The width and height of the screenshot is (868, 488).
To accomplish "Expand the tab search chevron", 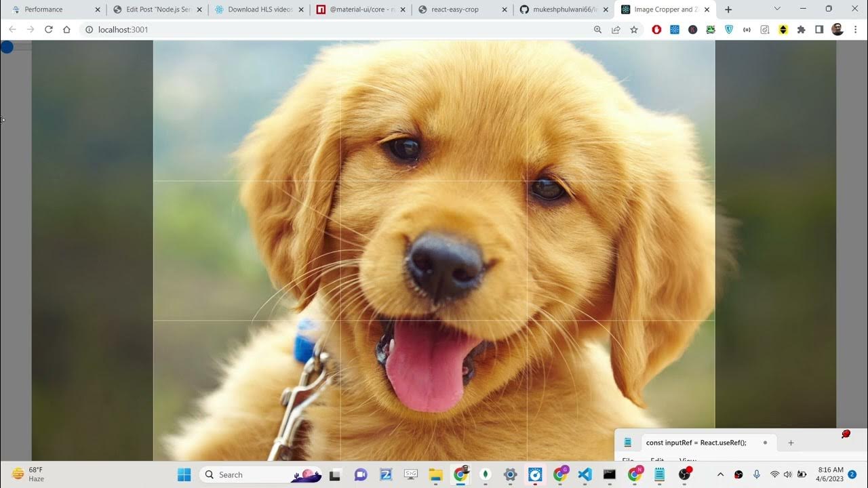I will [777, 9].
